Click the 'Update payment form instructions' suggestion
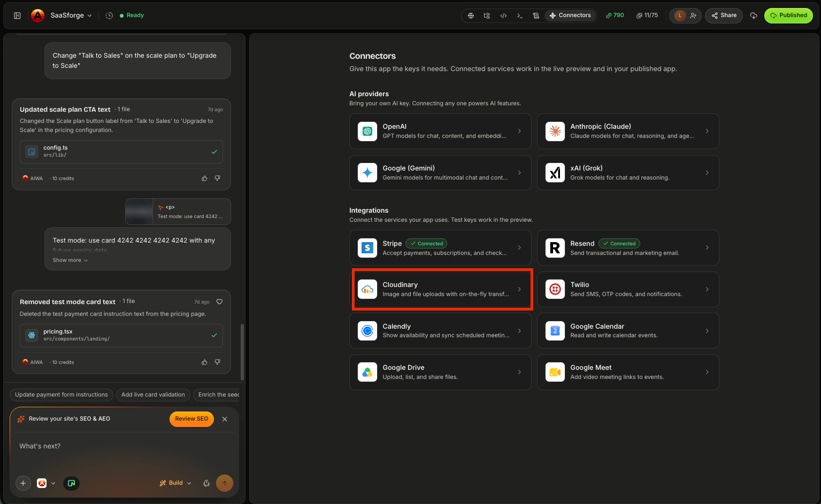The image size is (821, 504). click(x=62, y=395)
